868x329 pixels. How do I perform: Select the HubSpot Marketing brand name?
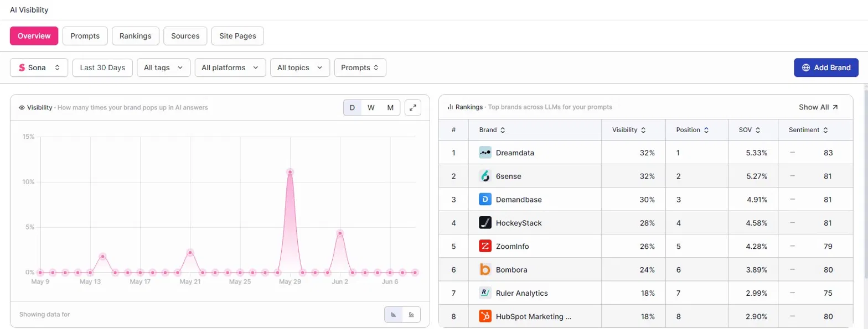pyautogui.click(x=534, y=316)
